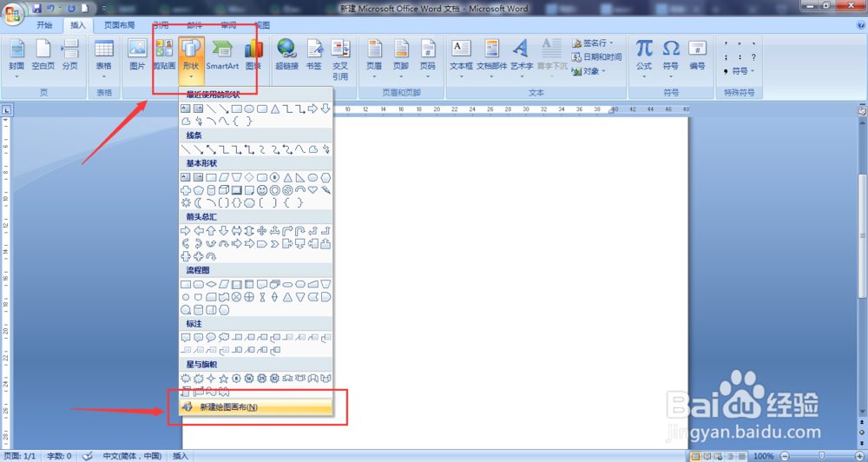Insert a picture with 图片 button
Screen dimensions: 868x462
click(137, 56)
